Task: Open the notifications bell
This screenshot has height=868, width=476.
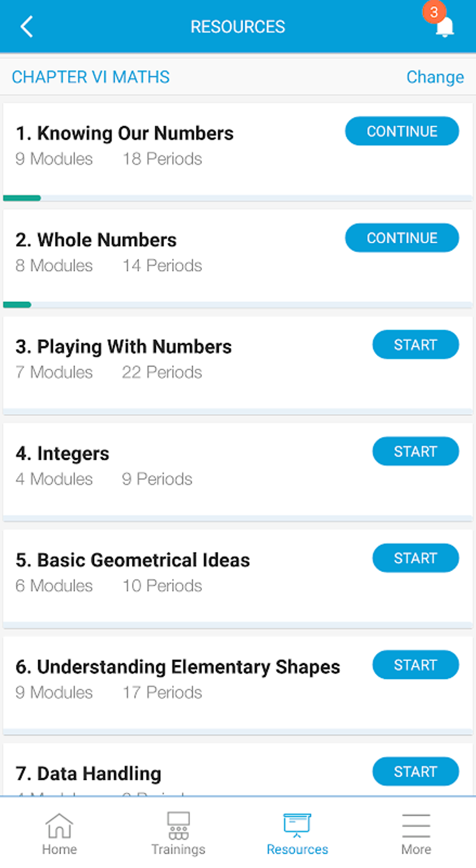Action: [445, 28]
